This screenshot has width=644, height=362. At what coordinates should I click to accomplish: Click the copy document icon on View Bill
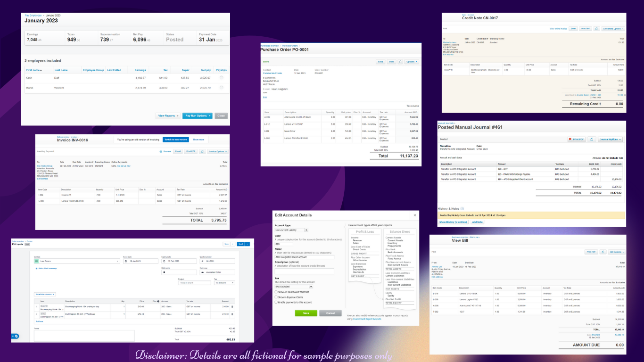click(x=604, y=252)
